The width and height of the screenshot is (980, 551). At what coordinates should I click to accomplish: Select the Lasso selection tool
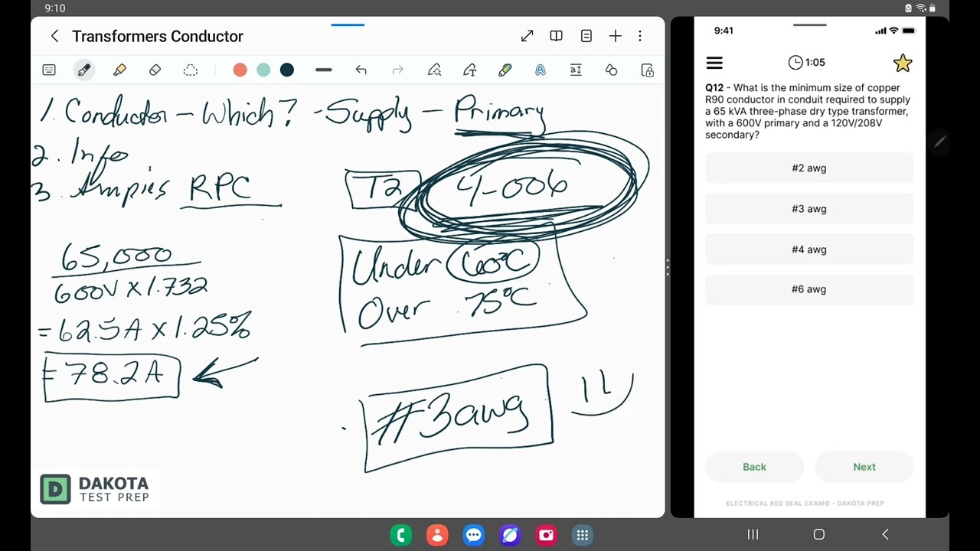[191, 70]
